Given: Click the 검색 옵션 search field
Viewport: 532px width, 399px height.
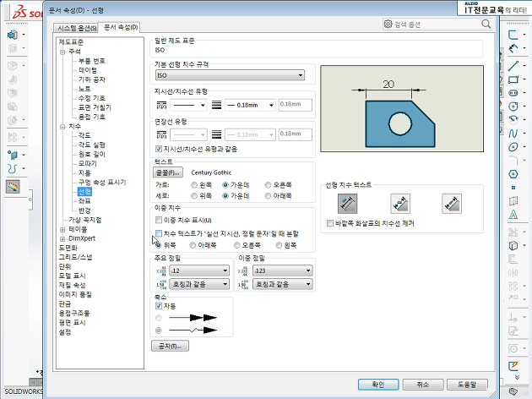Looking at the screenshot, I should point(437,25).
